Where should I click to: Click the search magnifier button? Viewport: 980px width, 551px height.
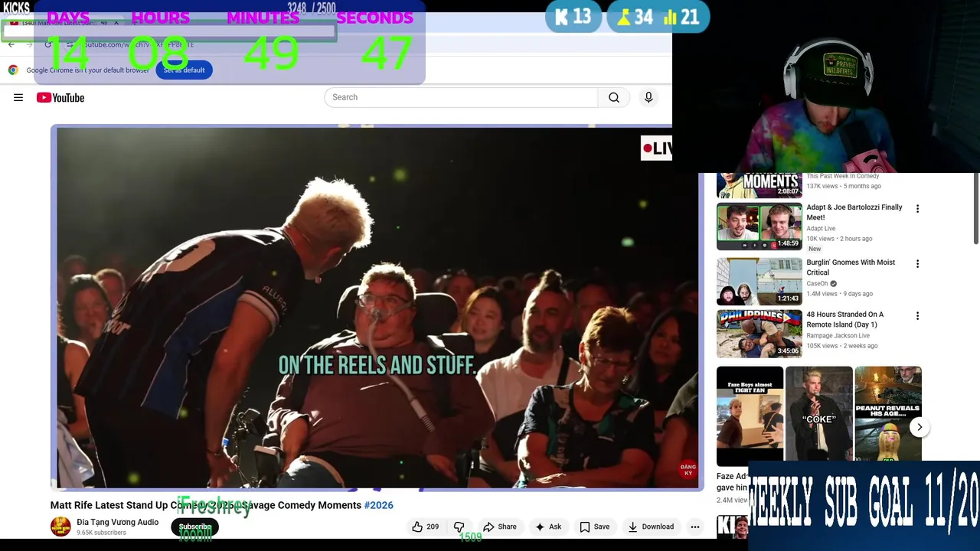(614, 97)
